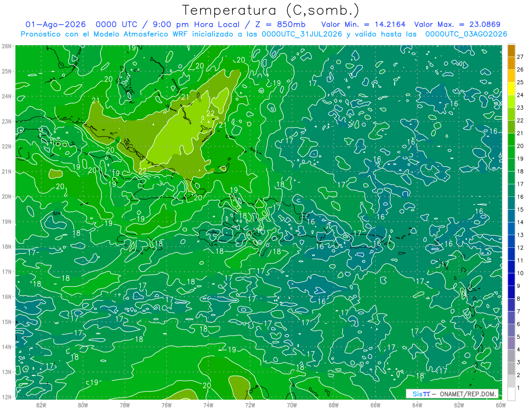Click the '68W' longitude axis label

click(x=334, y=405)
